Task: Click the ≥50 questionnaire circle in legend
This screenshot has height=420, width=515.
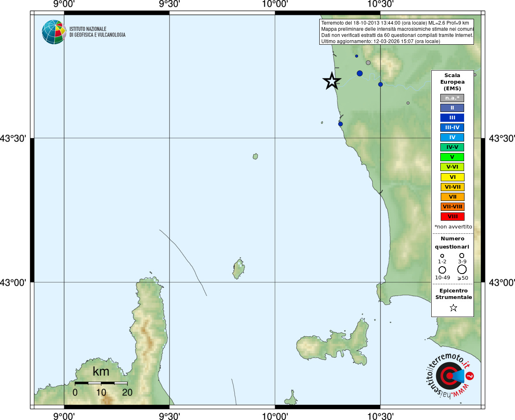Action: click(x=462, y=269)
